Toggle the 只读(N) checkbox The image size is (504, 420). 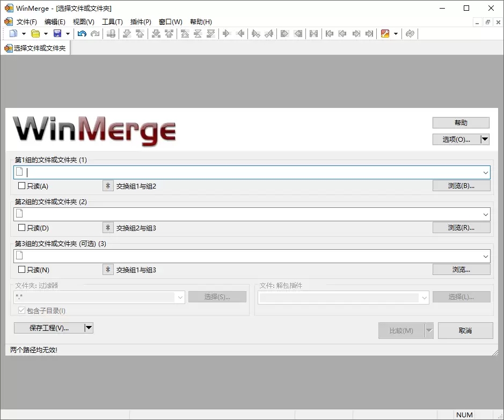point(21,269)
